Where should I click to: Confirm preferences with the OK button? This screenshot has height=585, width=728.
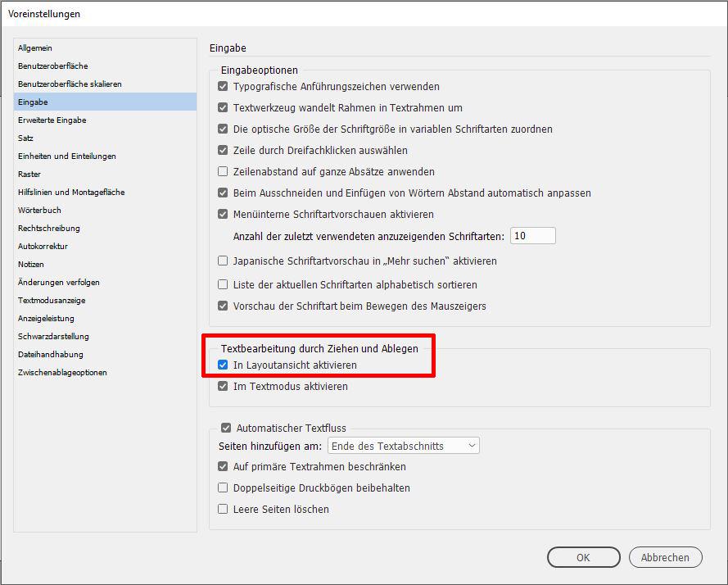pos(583,558)
